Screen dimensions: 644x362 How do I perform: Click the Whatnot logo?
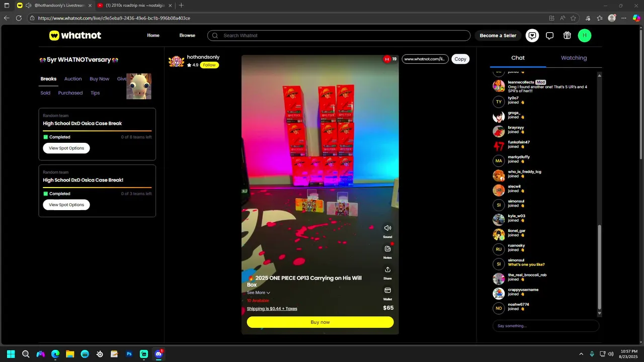[75, 35]
